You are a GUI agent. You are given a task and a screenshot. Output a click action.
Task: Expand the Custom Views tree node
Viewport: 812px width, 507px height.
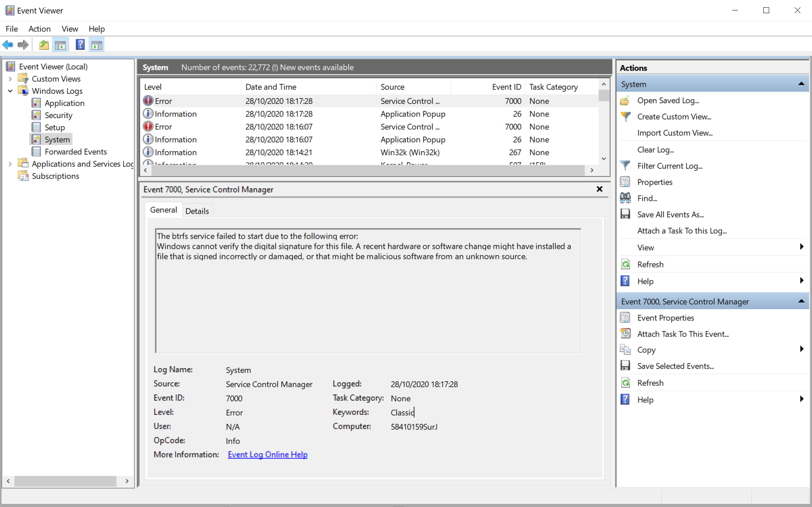tap(10, 78)
